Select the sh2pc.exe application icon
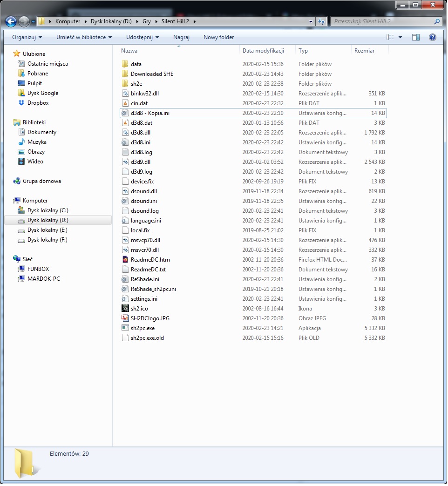The width and height of the screenshot is (448, 486). pos(125,328)
